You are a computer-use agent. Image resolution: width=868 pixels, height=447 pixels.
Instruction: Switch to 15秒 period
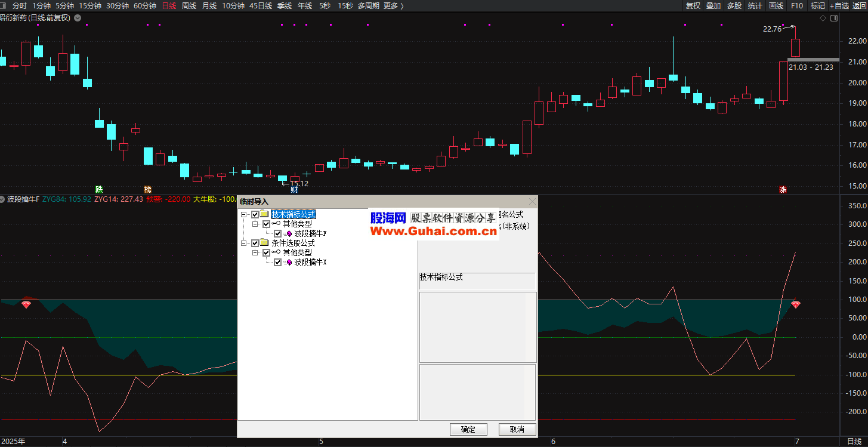pos(345,5)
